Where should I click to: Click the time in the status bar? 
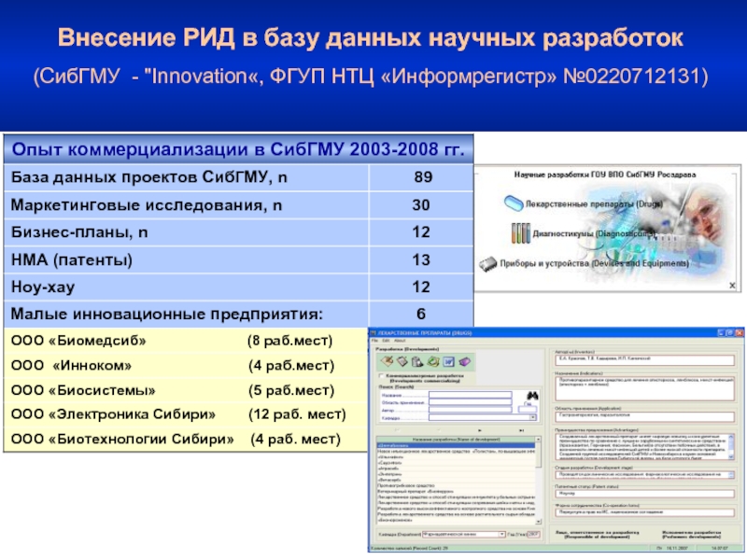[x=719, y=549]
